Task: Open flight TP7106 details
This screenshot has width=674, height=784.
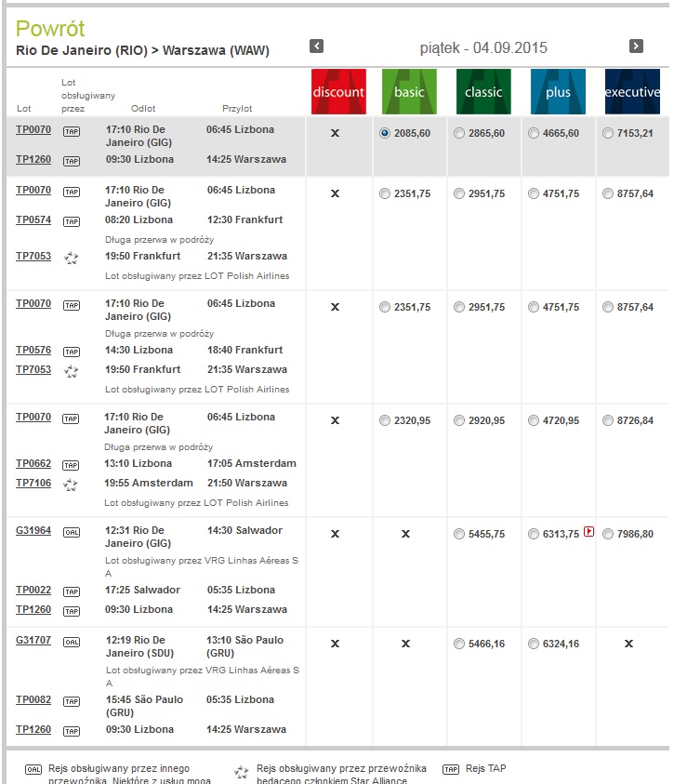Action: coord(33,483)
